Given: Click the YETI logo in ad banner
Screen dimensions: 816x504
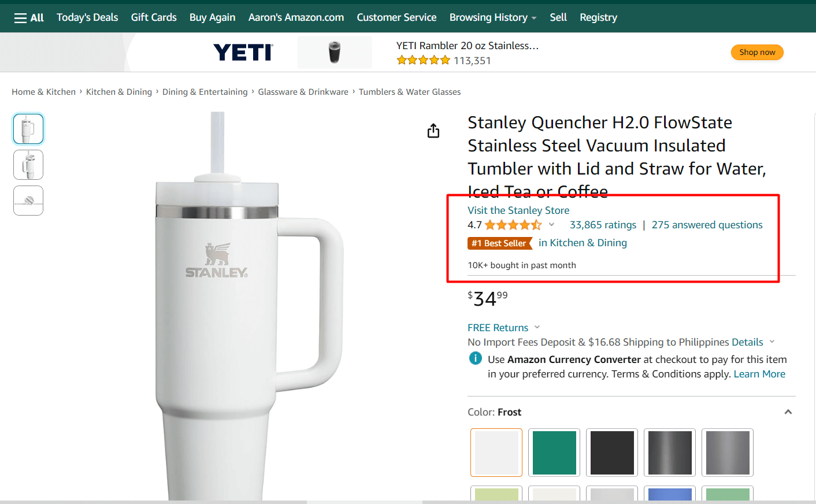Looking at the screenshot, I should 243,53.
